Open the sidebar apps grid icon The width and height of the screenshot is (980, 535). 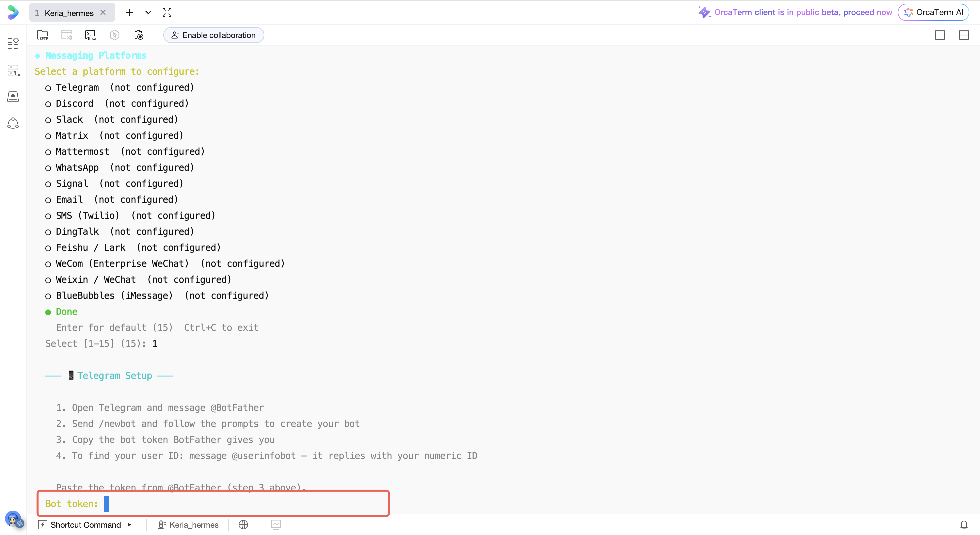13,43
